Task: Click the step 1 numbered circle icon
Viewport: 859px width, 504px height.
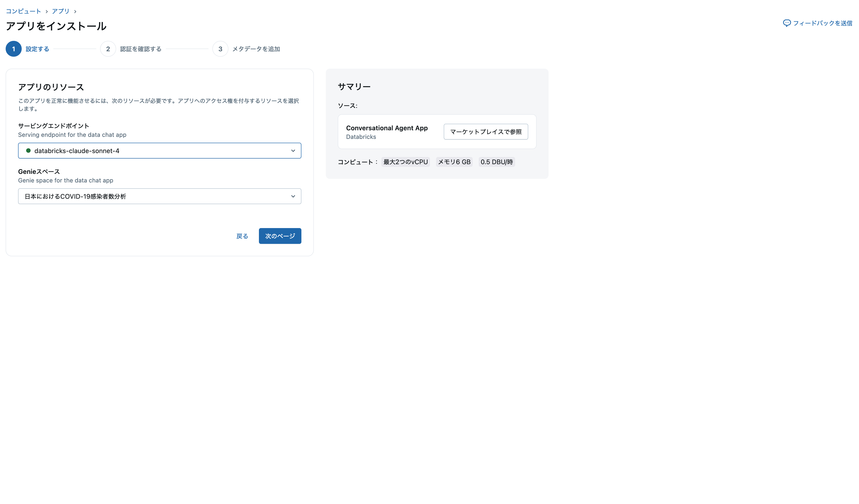Action: pos(14,48)
